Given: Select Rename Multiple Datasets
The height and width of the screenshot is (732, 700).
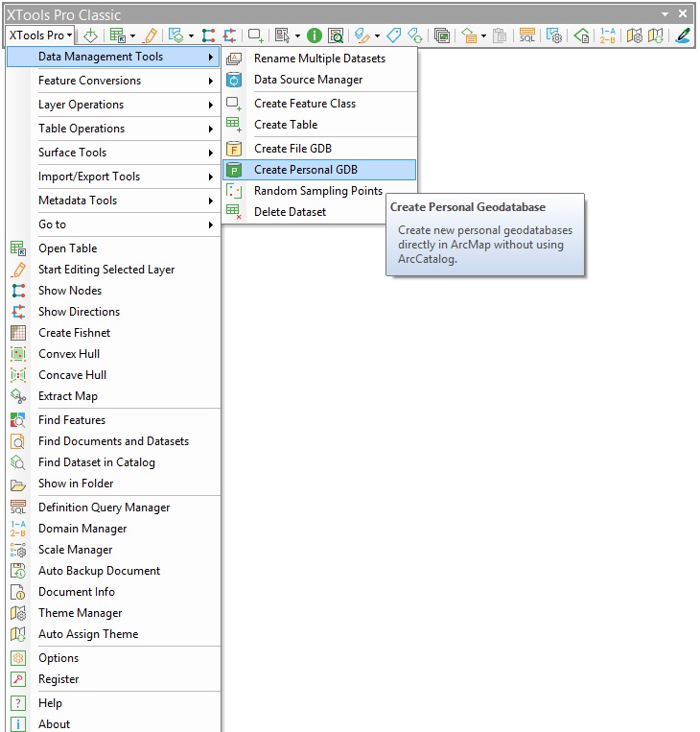Looking at the screenshot, I should point(319,59).
